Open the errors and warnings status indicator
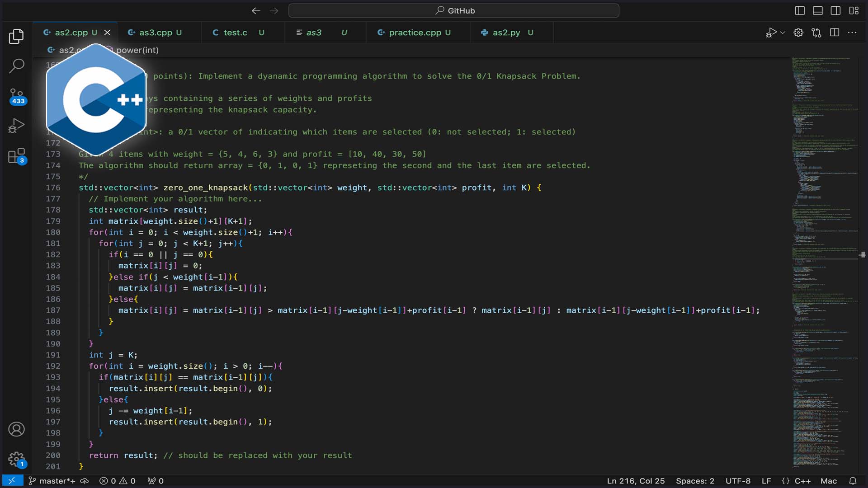The image size is (868, 488). point(118,481)
